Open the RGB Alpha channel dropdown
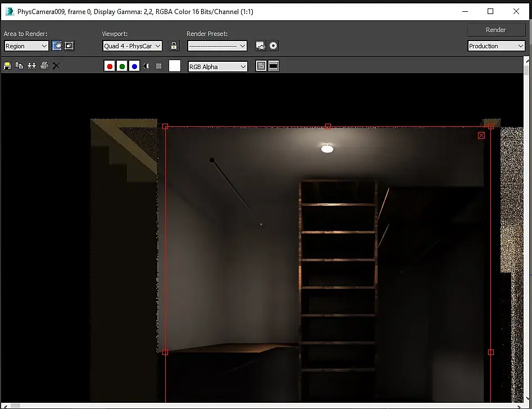Viewport: 532px width, 409px height. (x=217, y=66)
